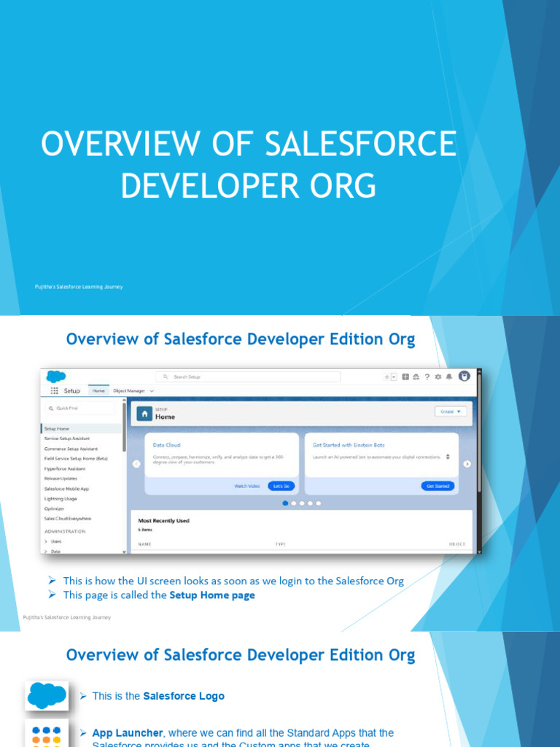The width and height of the screenshot is (560, 747).
Task: Open the Create dropdown button
Action: (x=451, y=411)
